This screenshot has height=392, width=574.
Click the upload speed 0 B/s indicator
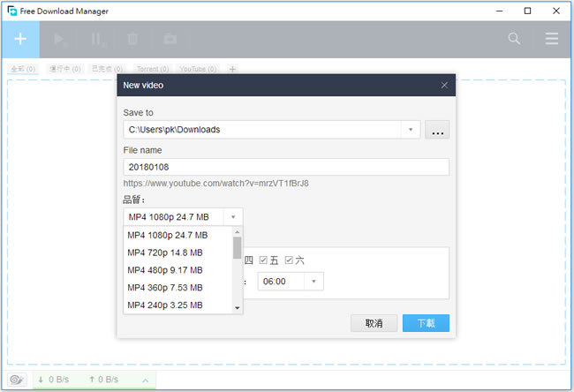coord(103,380)
